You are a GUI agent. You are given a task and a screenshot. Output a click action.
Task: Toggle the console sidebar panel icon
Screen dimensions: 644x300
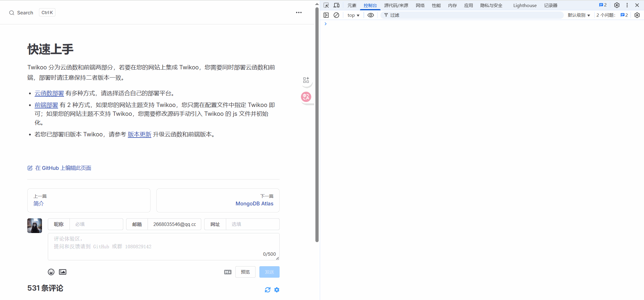pos(326,15)
